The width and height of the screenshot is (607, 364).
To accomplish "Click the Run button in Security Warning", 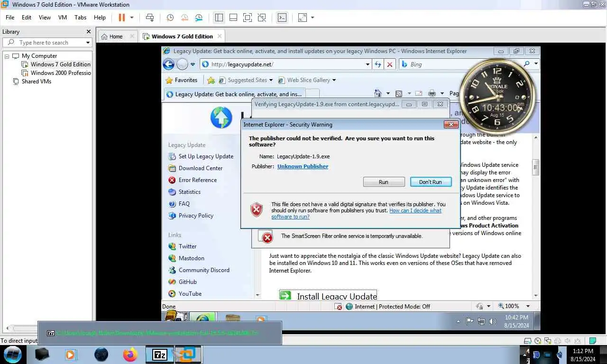I will click(x=384, y=182).
